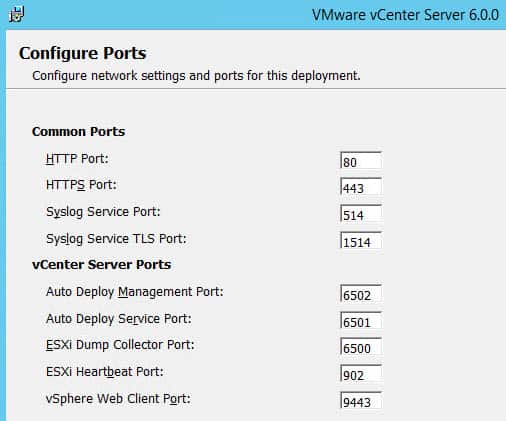
Task: Click the HTTP Port label
Action: [77, 159]
